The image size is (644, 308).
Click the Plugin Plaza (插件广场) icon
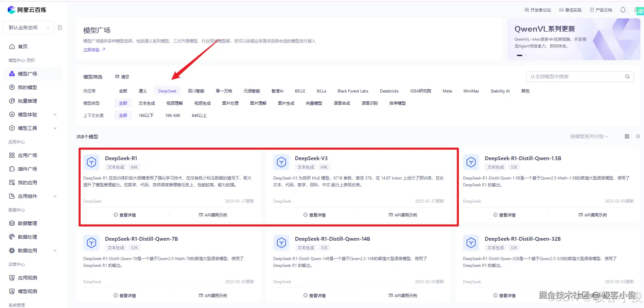pos(12,169)
